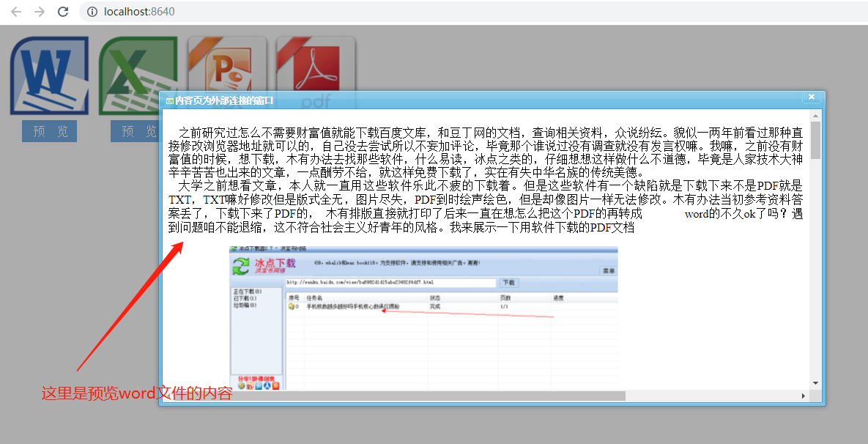Click the green Excel spreadsheet icon
This screenshot has width=868, height=444.
tap(138, 76)
